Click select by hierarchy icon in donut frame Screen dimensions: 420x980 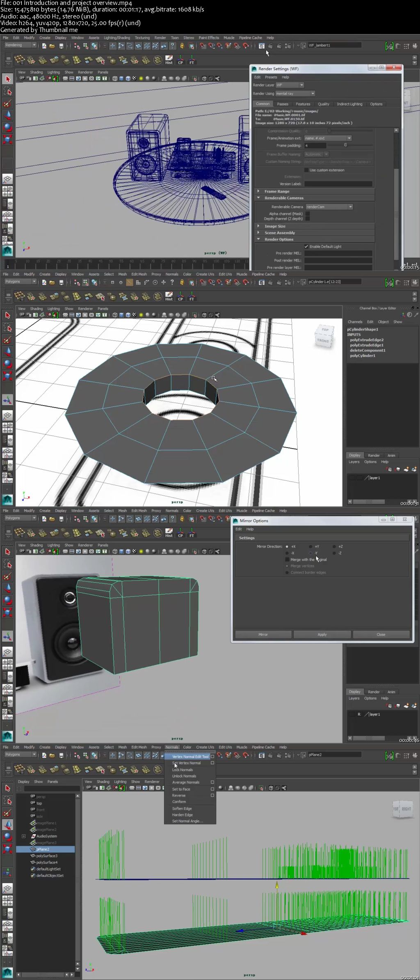point(77,282)
